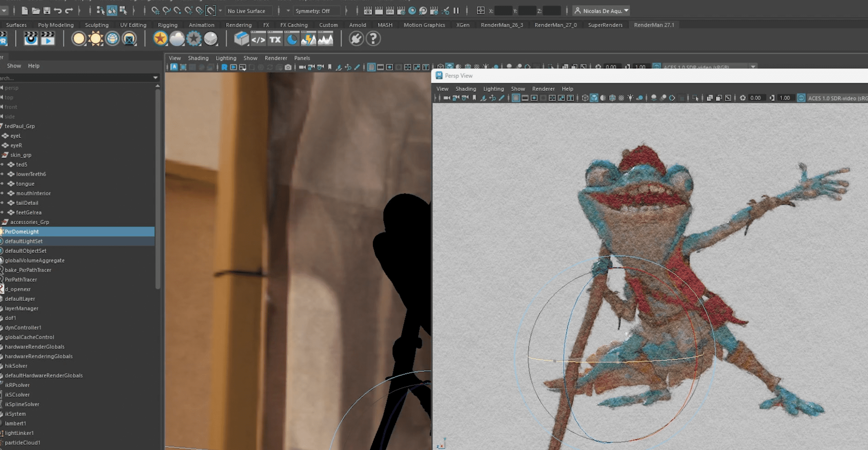Open the Symmetry: Off dropdown
The height and width of the screenshot is (450, 868).
tap(316, 11)
